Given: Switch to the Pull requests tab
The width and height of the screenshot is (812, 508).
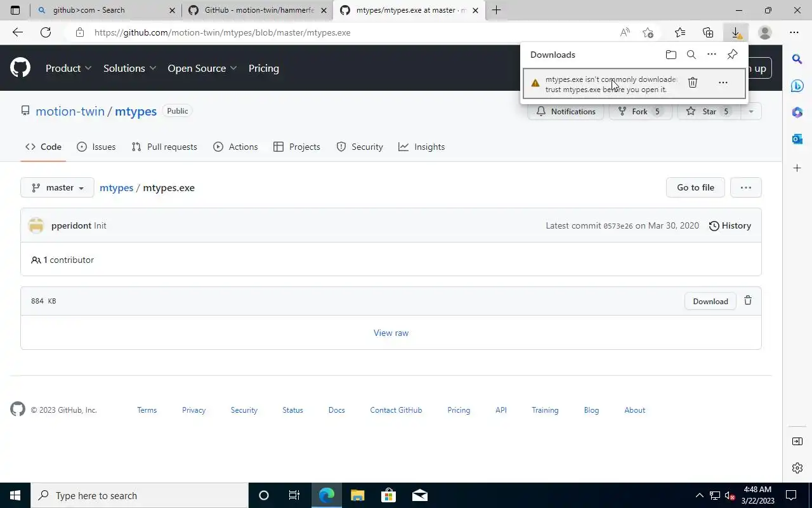Looking at the screenshot, I should point(164,147).
